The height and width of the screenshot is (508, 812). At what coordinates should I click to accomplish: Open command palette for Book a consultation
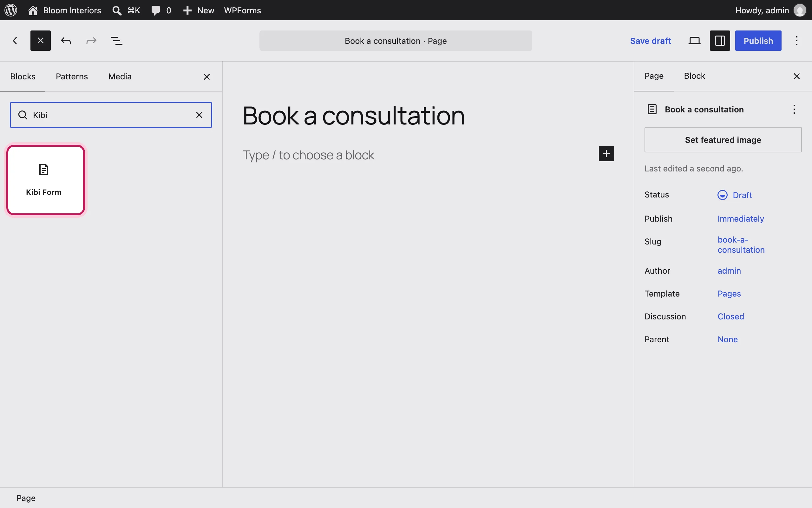pos(396,41)
